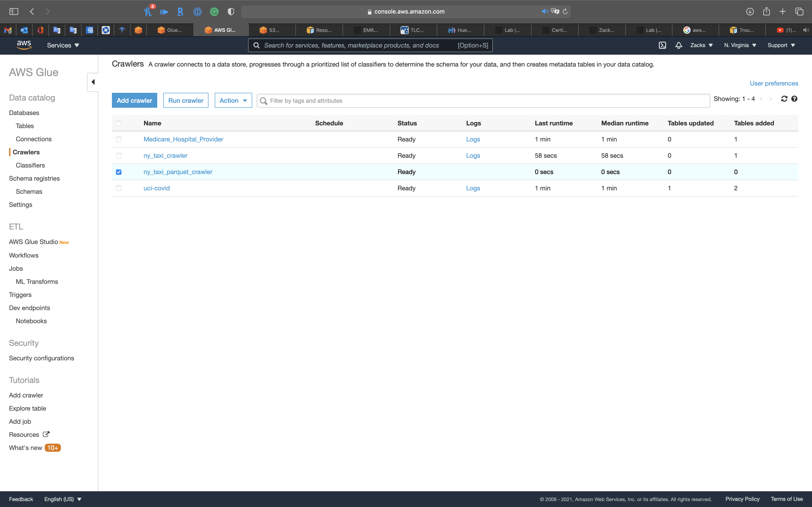Click the Run crawler button
Image resolution: width=812 pixels, height=507 pixels.
pyautogui.click(x=186, y=100)
